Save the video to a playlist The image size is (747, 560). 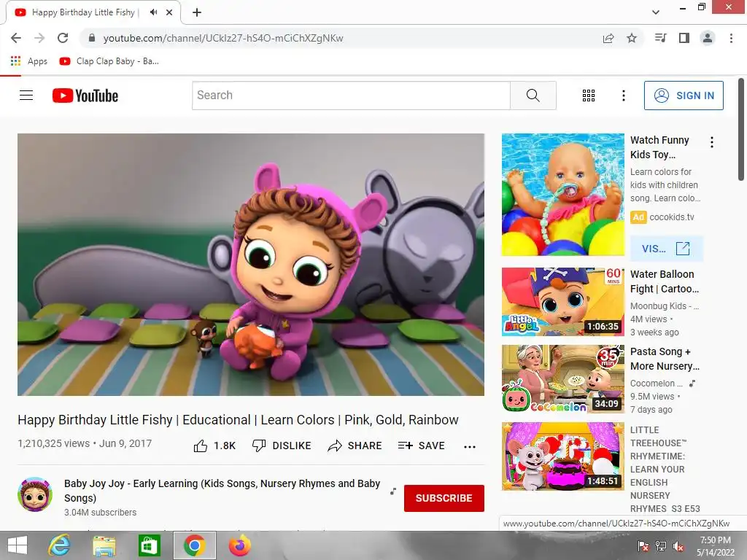(421, 446)
